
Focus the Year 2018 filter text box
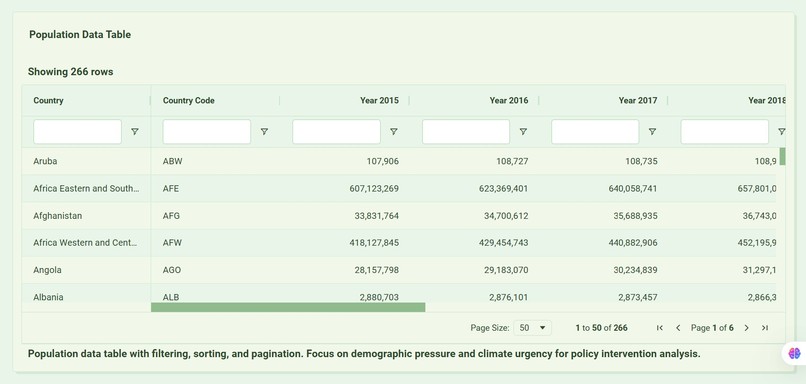(725, 132)
